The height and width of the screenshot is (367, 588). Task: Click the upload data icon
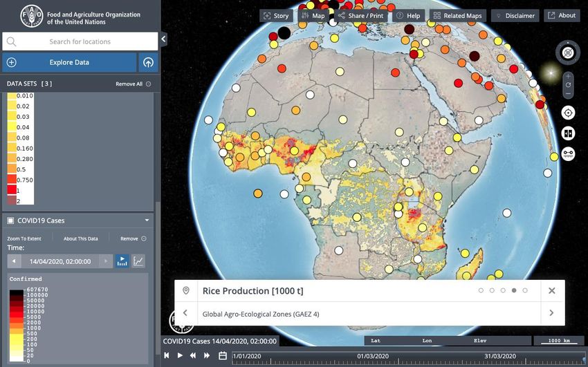point(149,62)
